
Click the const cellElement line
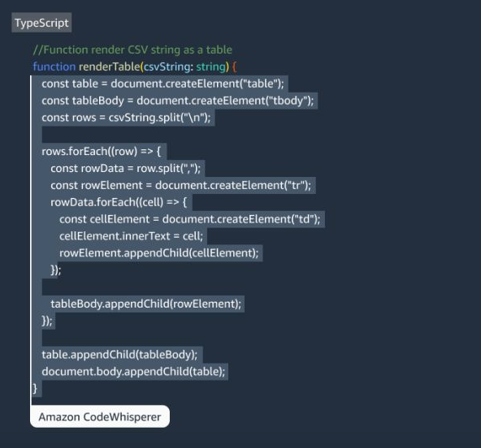(189, 219)
